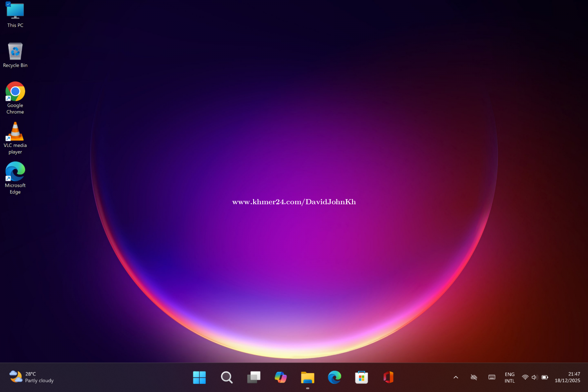This screenshot has width=588, height=392.
Task: Expand hidden system tray icons
Action: coord(456,377)
